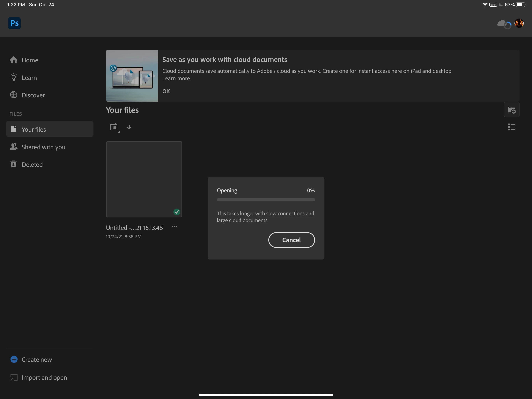Go to Home in the sidebar
Screen dimensions: 532x399
[30, 60]
